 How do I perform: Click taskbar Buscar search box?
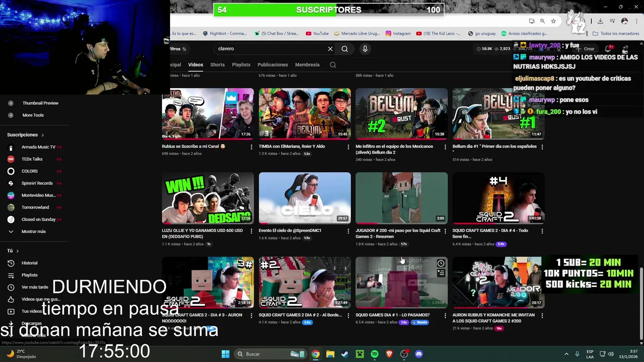[270, 354]
